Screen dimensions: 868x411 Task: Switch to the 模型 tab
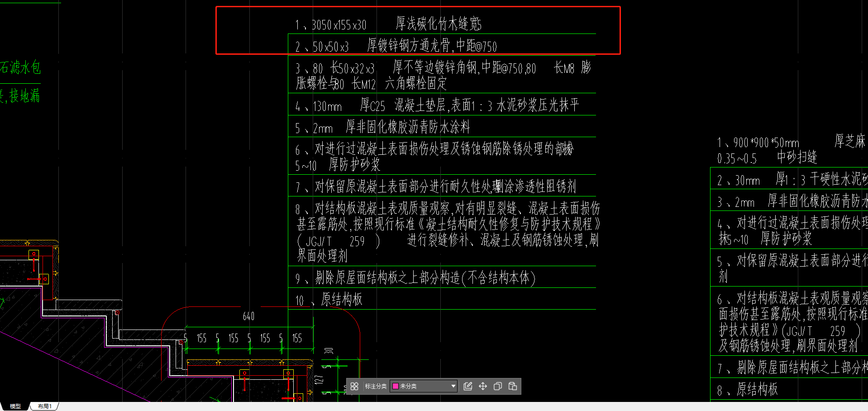click(x=15, y=406)
